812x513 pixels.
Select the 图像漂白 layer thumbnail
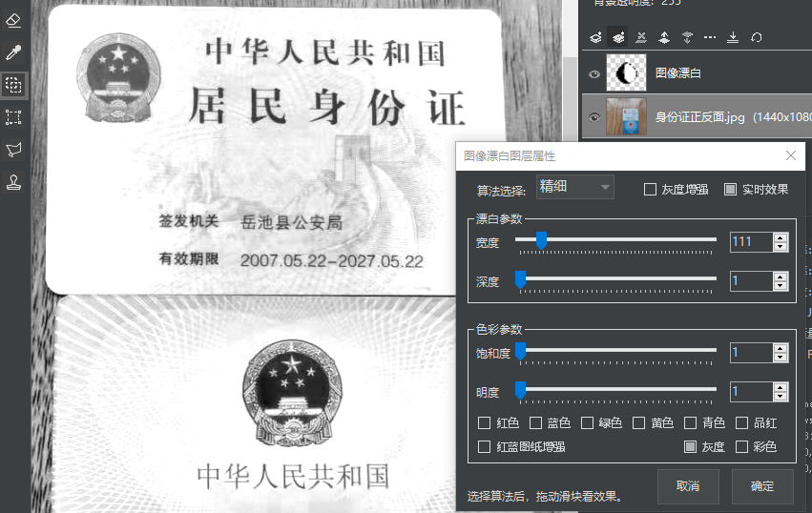(627, 72)
